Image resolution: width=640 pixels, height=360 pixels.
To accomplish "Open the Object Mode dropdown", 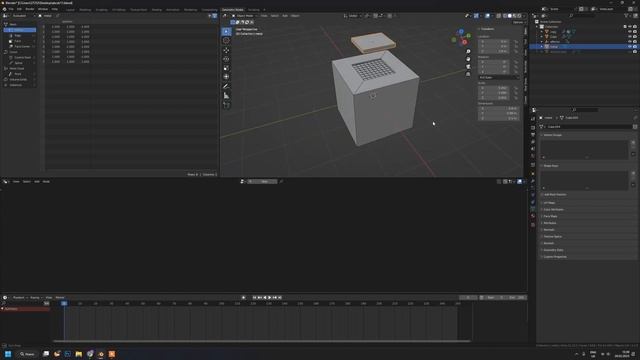I will 245,16.
